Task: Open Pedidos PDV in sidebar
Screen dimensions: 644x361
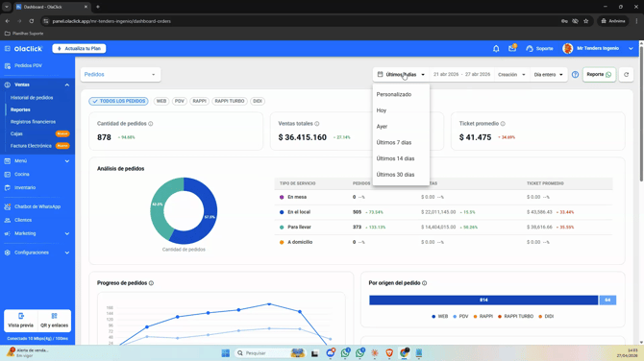Action: pos(28,65)
